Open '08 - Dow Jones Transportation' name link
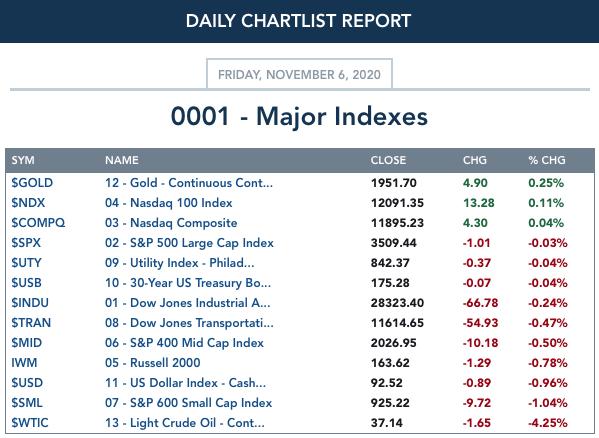The image size is (599, 438). [x=189, y=323]
